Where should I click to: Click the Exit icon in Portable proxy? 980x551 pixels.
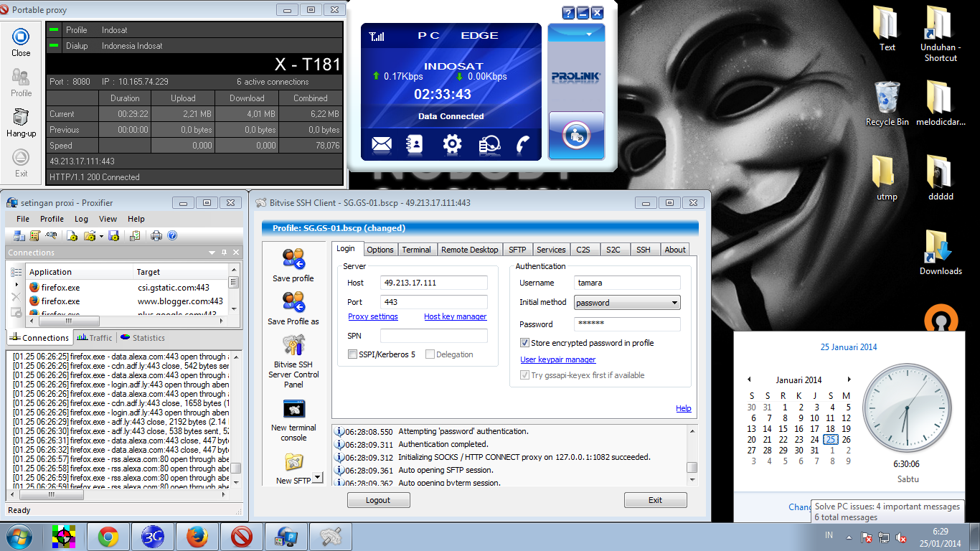(21, 157)
